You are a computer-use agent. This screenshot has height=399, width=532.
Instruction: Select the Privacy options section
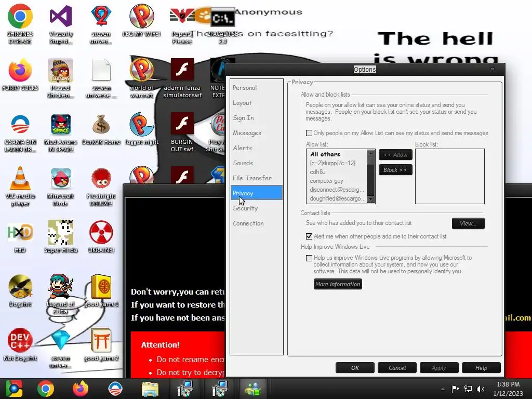coord(256,193)
